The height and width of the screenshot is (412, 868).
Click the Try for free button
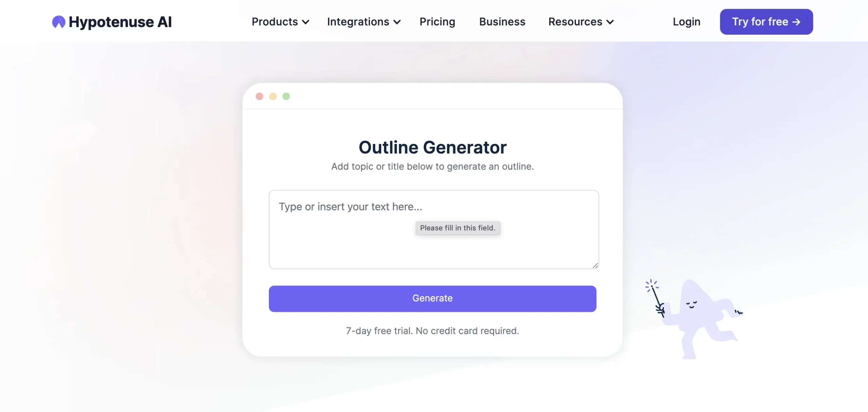tap(766, 22)
